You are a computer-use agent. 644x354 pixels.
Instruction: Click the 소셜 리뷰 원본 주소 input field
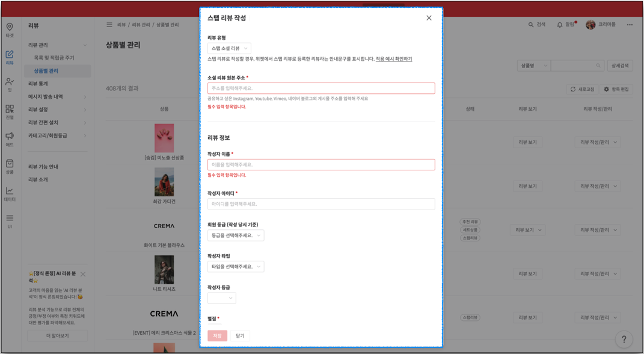(322, 88)
